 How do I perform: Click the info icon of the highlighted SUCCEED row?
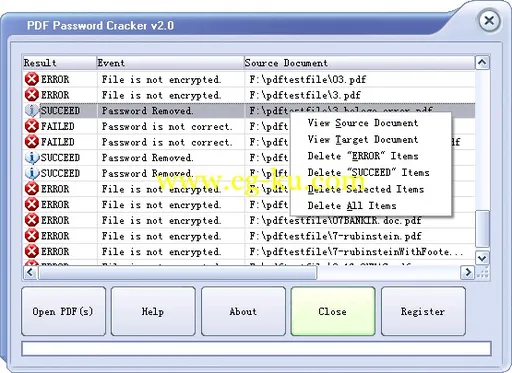click(32, 111)
